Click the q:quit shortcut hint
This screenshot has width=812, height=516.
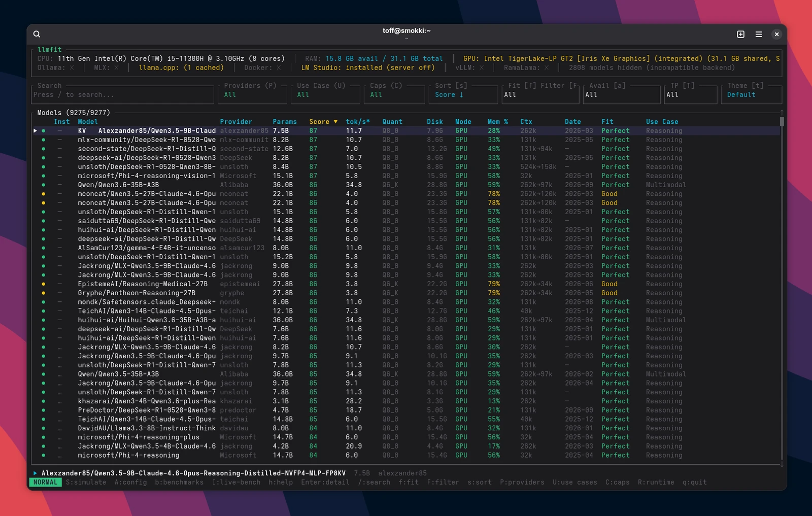click(695, 483)
